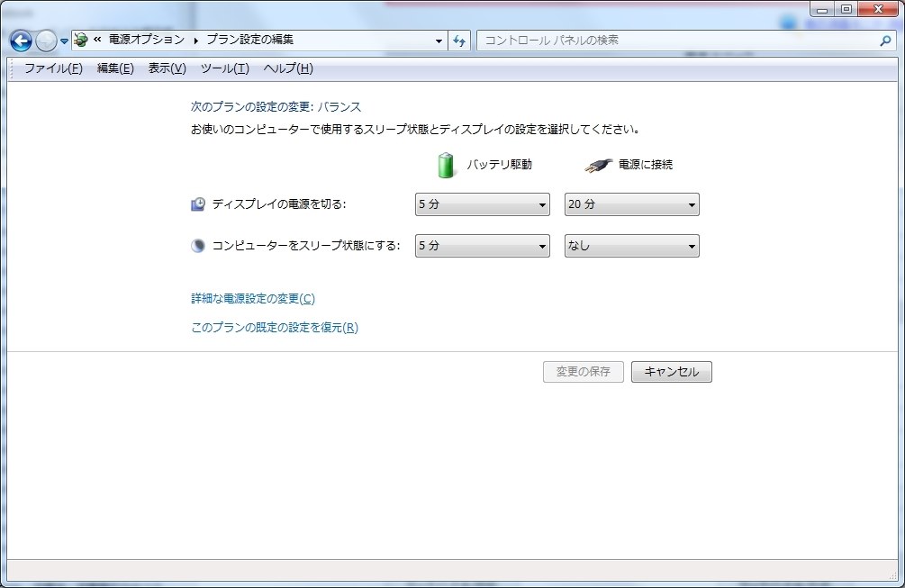
Task: Open the ファイル(F) menu
Action: pyautogui.click(x=53, y=68)
